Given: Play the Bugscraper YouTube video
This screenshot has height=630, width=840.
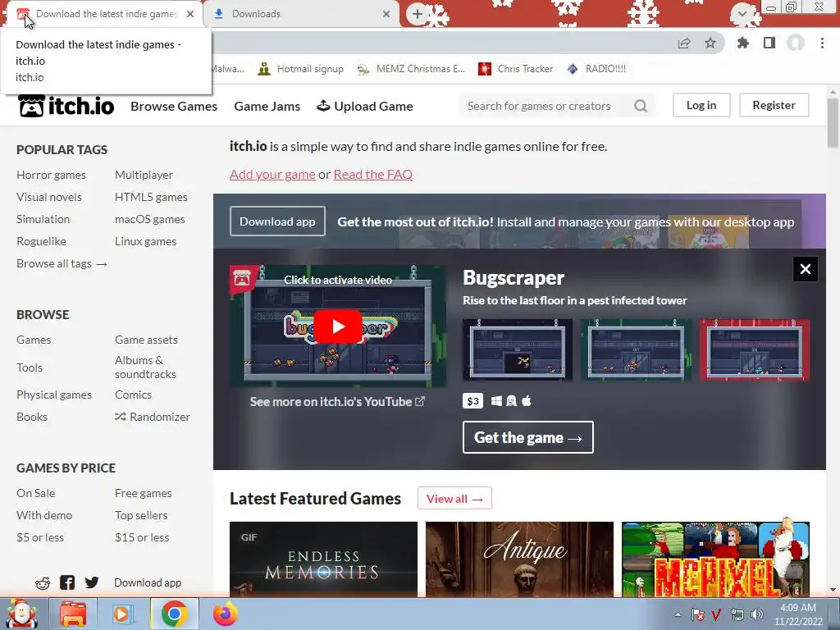Looking at the screenshot, I should (337, 326).
